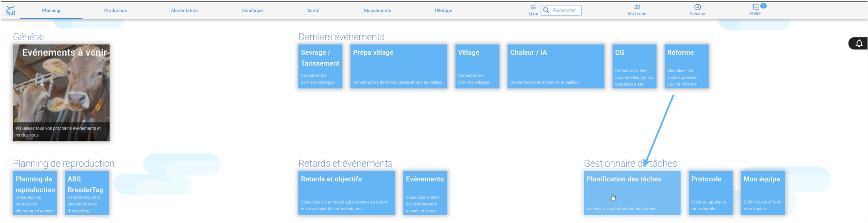
Task: Open the Réforme tile
Action: [x=687, y=66]
